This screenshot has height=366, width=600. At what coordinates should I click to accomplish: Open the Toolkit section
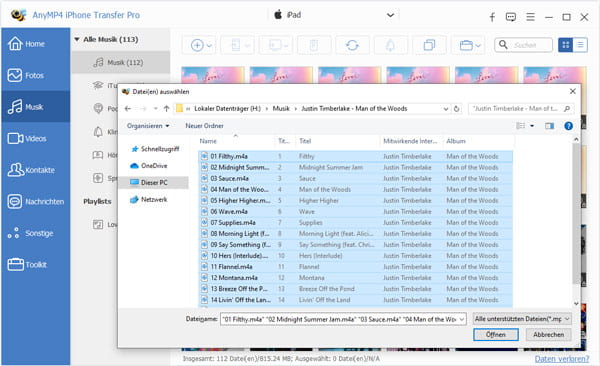pyautogui.click(x=35, y=265)
